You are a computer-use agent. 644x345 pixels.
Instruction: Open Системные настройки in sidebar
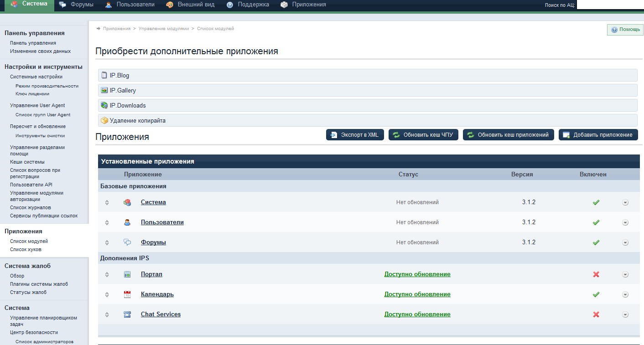pos(36,77)
